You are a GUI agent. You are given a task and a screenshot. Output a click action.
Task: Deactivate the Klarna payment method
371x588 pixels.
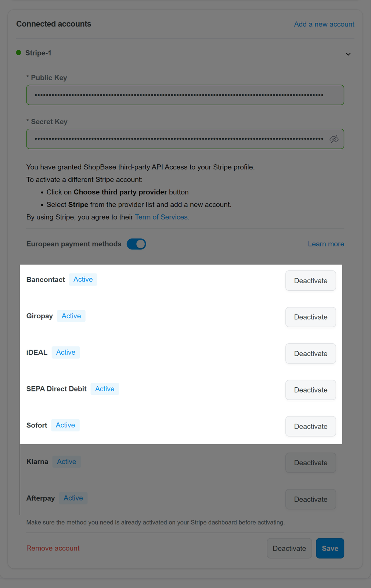click(x=311, y=463)
